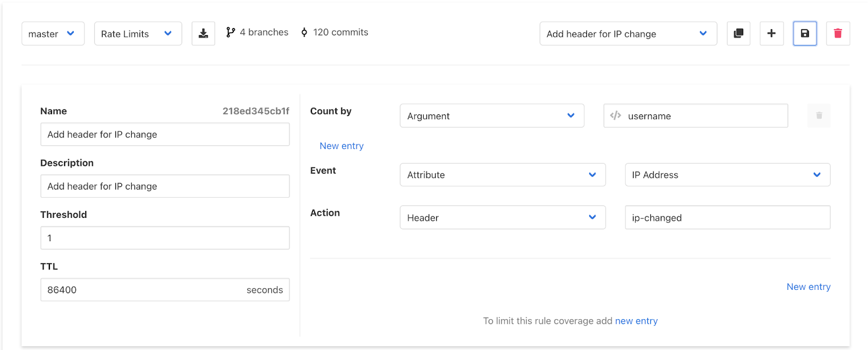
Task: Save changes with the floppy disk icon
Action: pos(805,34)
